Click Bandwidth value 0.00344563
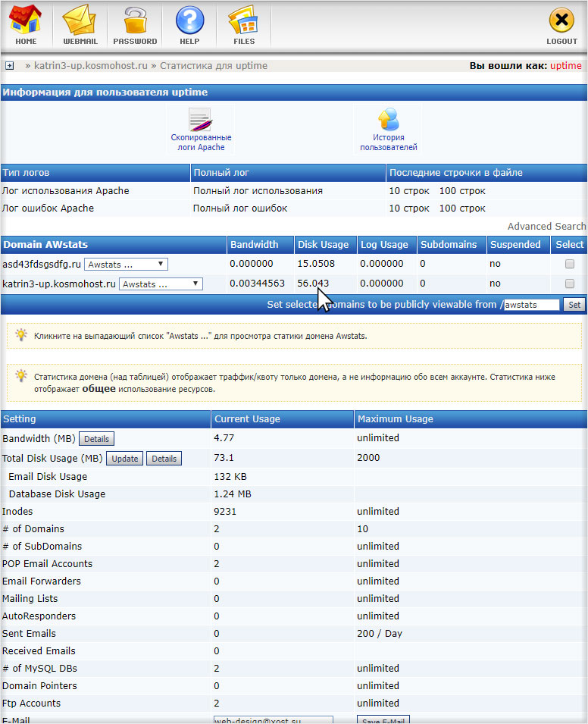Viewport: 588px width, 724px height. [x=257, y=284]
